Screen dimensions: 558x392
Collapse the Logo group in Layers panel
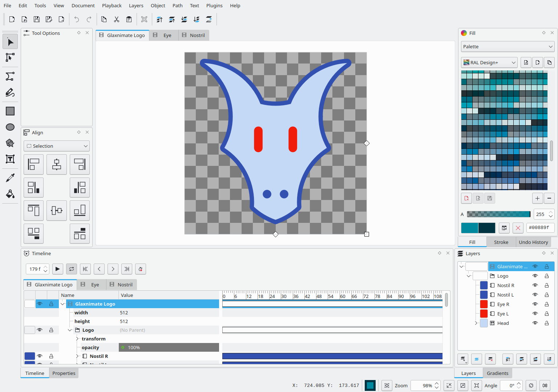pos(469,276)
